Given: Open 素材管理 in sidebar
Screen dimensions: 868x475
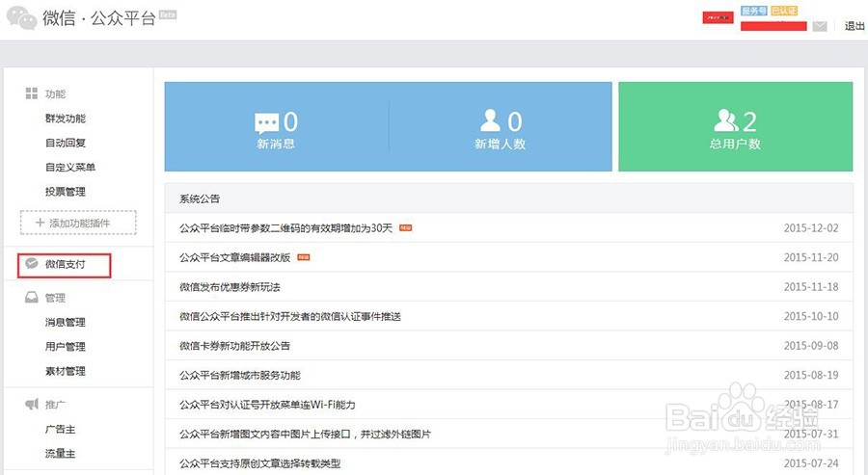Looking at the screenshot, I should pos(66,371).
